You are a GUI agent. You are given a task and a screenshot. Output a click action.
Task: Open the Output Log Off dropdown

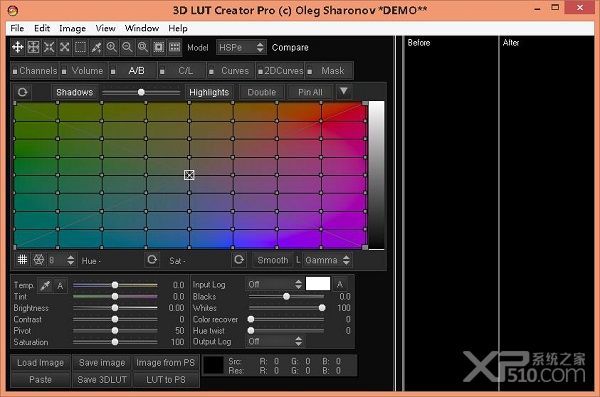coord(274,341)
